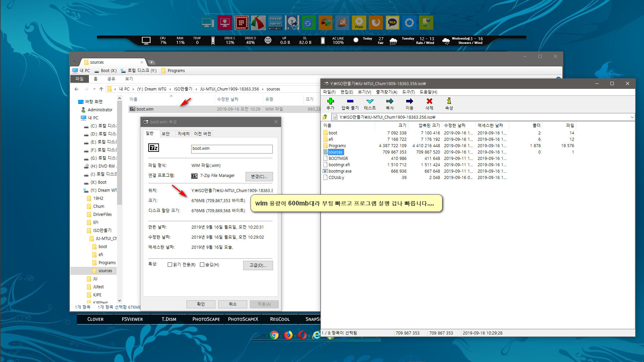The width and height of the screenshot is (644, 362).
Task: Click the boot.wim filename input field
Action: (231, 149)
